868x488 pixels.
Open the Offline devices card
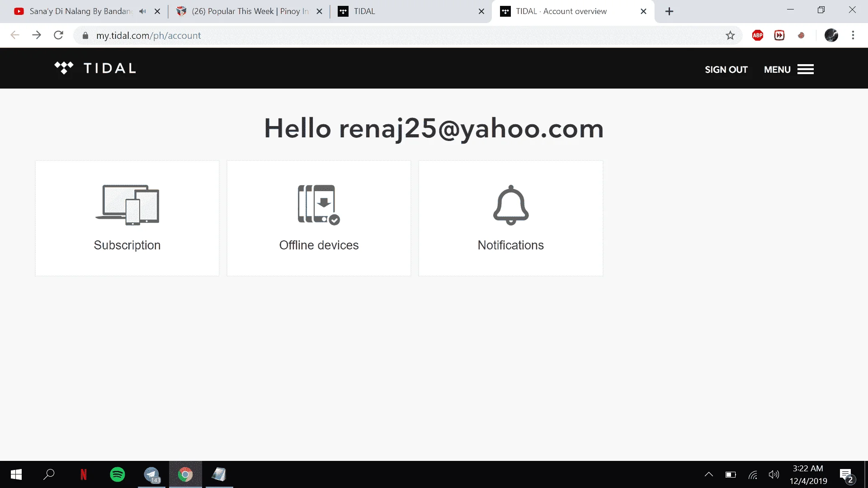(319, 218)
